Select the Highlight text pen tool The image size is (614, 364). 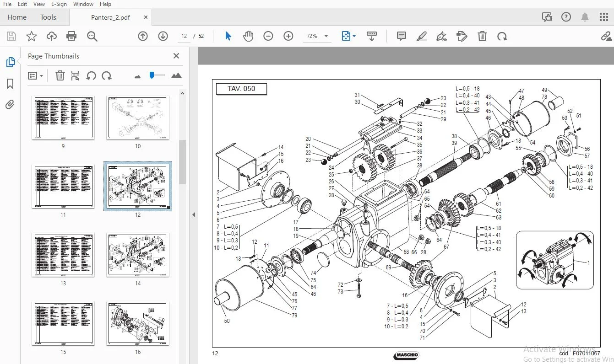pos(422,36)
